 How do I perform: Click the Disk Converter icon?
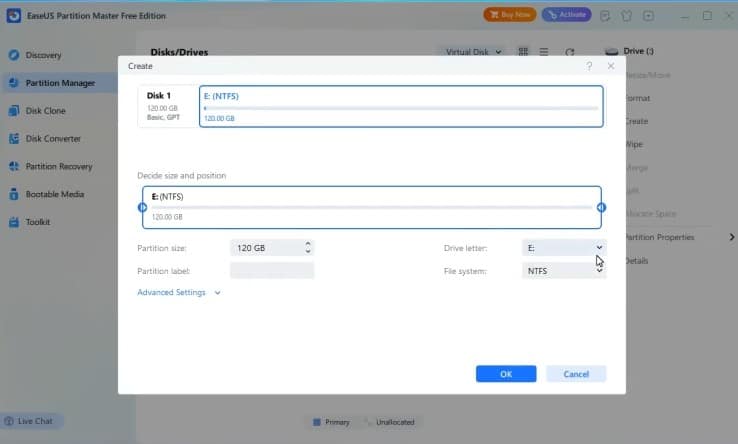[x=14, y=138]
